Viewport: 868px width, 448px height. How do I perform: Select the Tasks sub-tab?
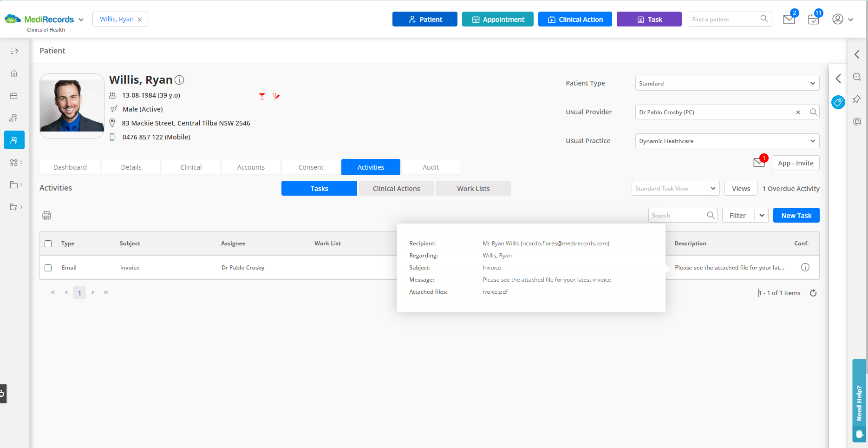[x=320, y=188]
